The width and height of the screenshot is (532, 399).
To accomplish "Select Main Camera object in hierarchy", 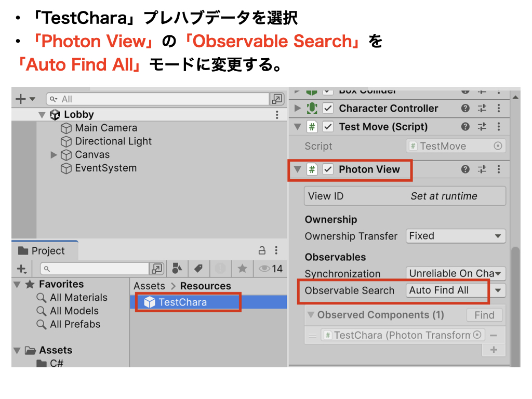I will [x=106, y=128].
